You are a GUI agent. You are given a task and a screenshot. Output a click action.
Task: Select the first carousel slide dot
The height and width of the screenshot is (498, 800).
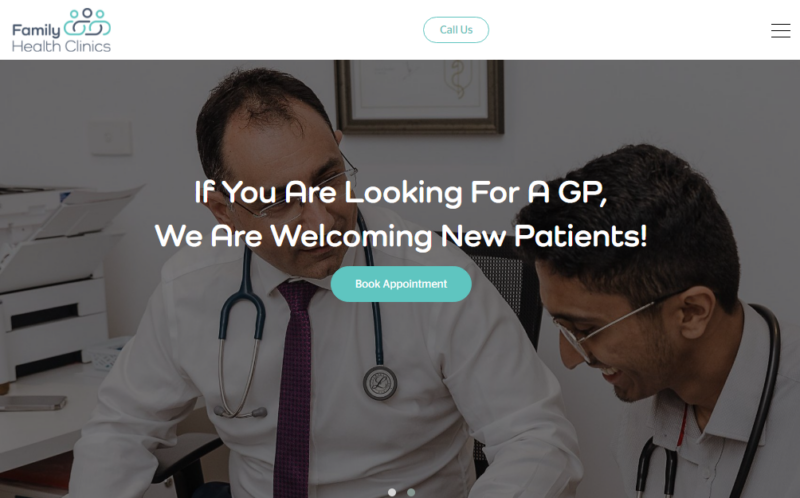[x=392, y=492]
